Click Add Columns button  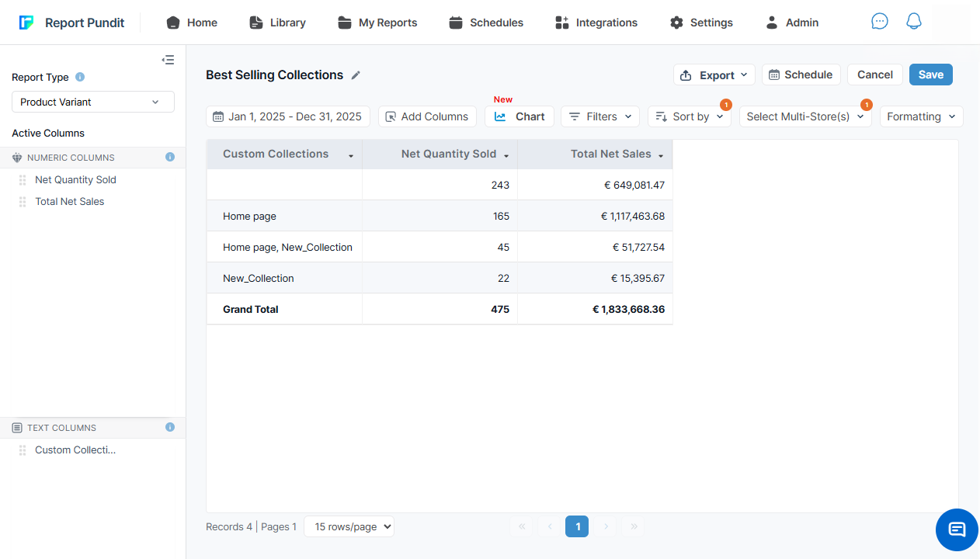[x=427, y=116]
